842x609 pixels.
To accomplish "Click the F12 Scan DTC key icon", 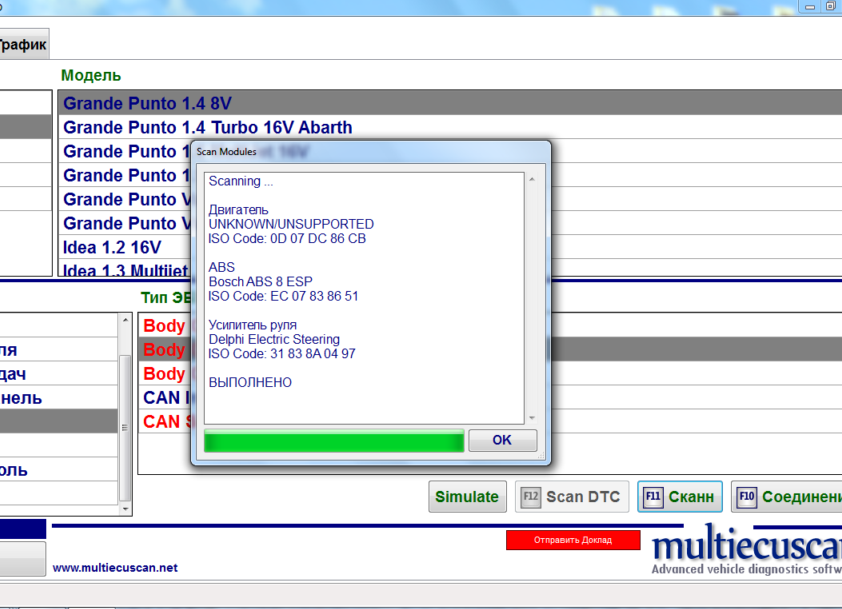I will point(530,497).
